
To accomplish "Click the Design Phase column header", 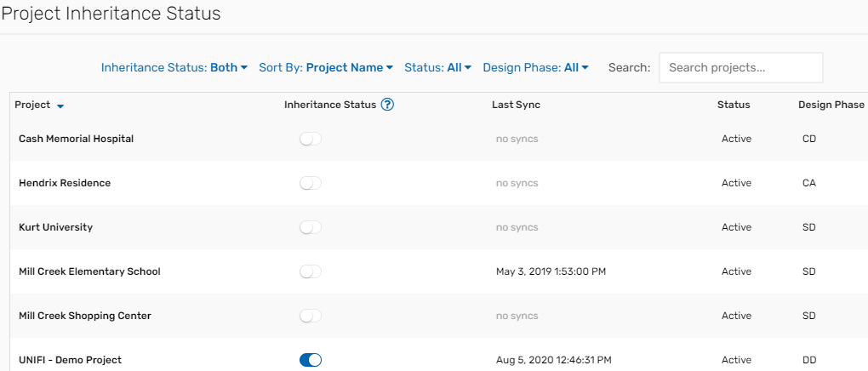I will click(831, 105).
